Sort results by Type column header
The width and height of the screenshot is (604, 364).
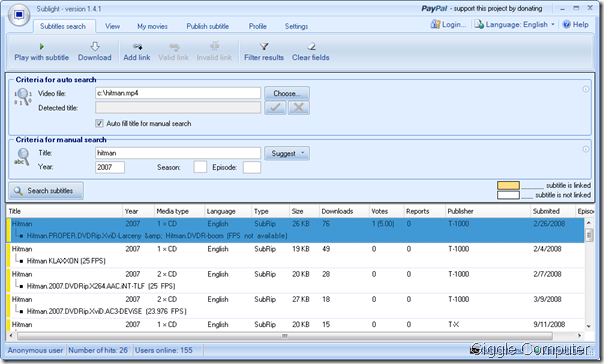(270, 211)
